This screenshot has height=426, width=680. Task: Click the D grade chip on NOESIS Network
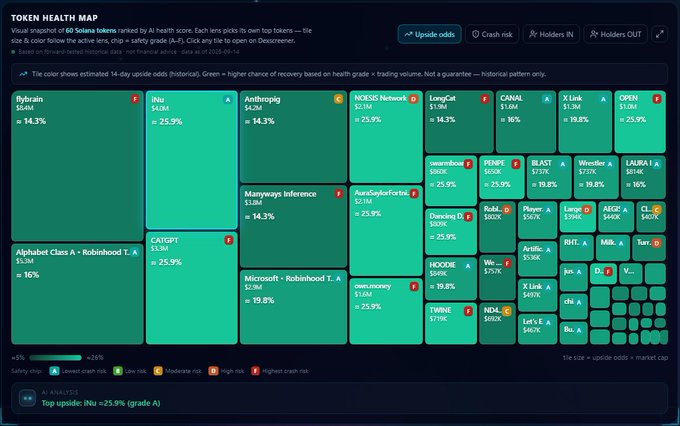pos(414,99)
